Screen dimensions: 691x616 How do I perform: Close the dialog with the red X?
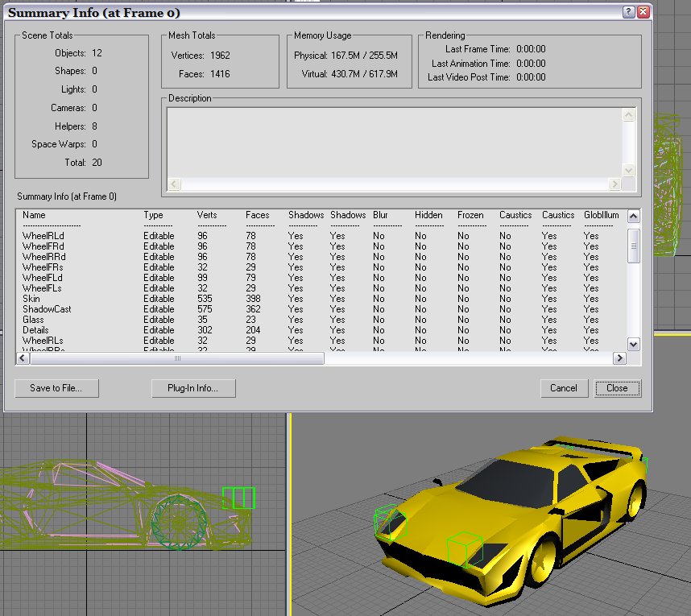643,13
